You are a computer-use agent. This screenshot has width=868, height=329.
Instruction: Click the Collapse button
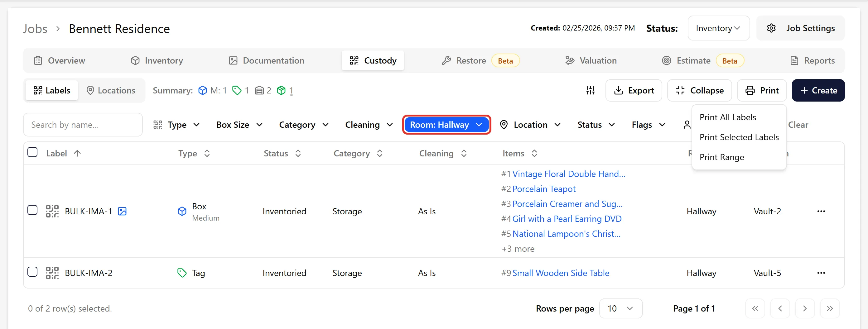pos(699,90)
